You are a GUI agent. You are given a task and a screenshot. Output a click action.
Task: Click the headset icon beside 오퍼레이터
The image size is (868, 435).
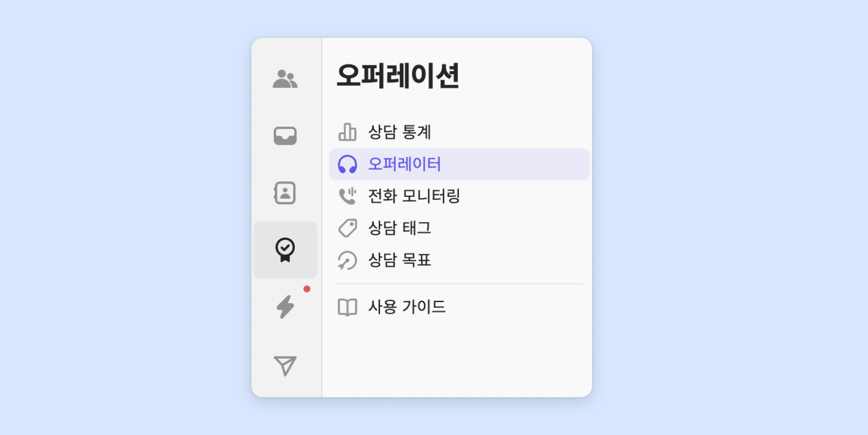pyautogui.click(x=347, y=165)
